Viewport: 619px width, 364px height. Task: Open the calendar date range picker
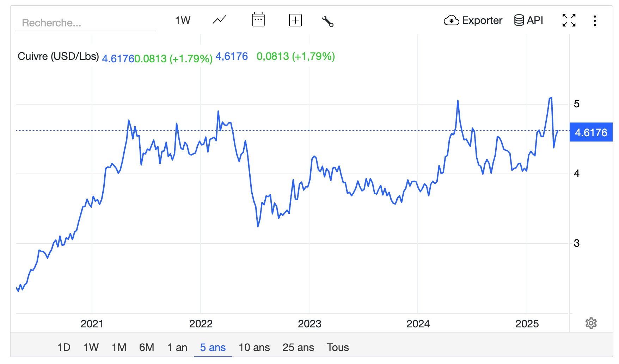(x=258, y=20)
